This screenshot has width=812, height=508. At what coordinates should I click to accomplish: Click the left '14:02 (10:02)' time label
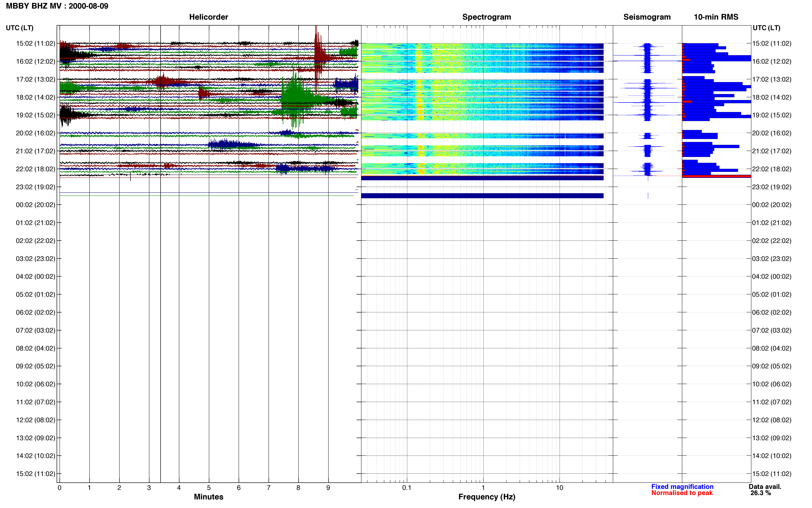36,456
